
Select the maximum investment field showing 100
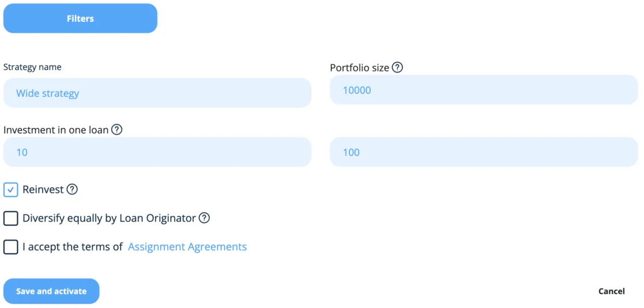click(x=484, y=152)
